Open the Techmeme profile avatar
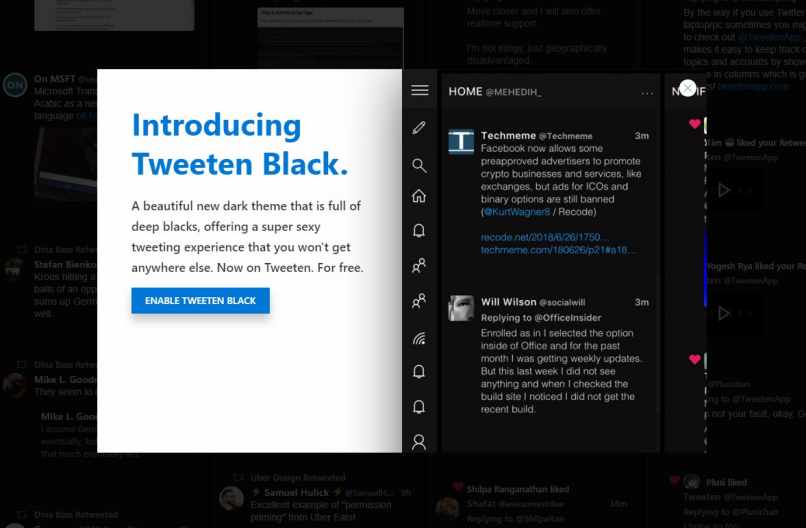Image resolution: width=806 pixels, height=528 pixels. tap(461, 142)
